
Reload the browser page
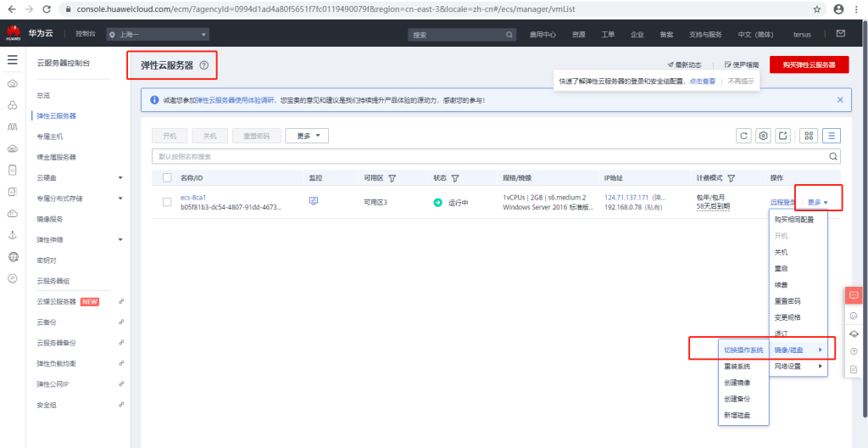coord(47,9)
